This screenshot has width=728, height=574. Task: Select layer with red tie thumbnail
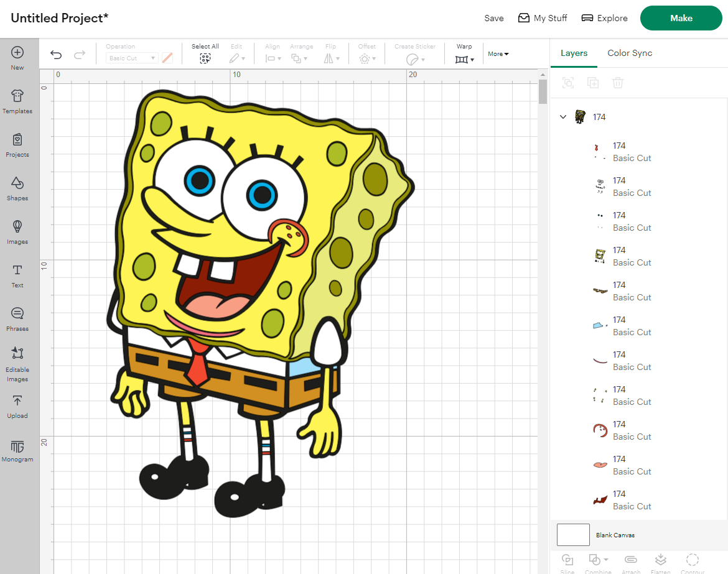[600, 152]
